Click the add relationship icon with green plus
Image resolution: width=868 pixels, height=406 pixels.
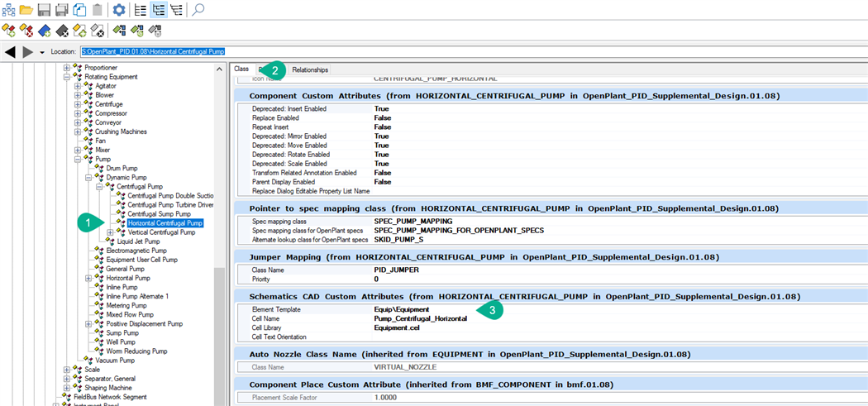[79, 30]
